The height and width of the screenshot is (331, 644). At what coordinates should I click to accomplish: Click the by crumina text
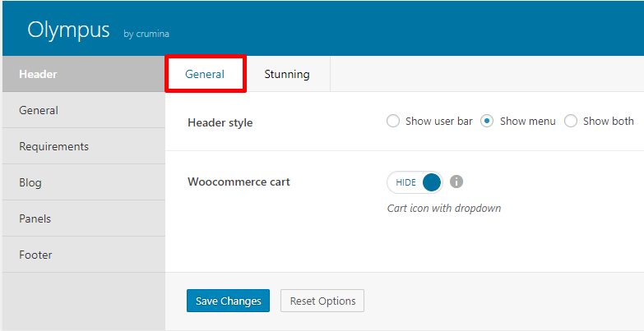click(146, 34)
